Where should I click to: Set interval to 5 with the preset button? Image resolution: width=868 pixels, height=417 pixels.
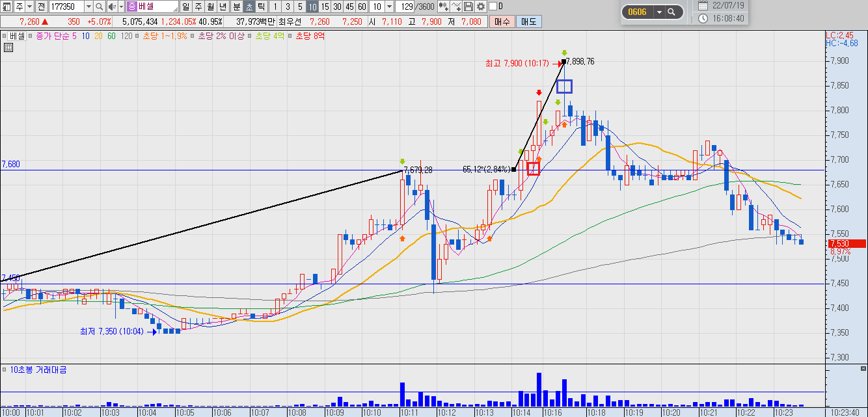(300, 7)
